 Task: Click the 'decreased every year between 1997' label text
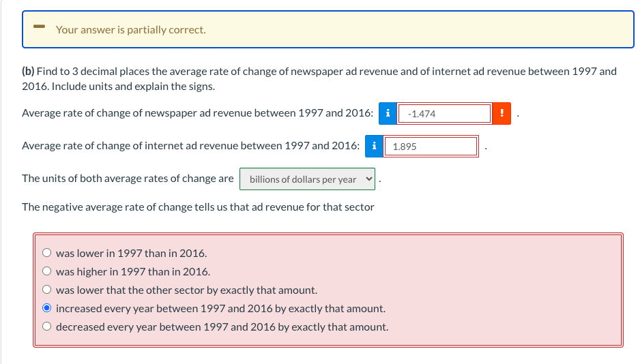tap(222, 327)
